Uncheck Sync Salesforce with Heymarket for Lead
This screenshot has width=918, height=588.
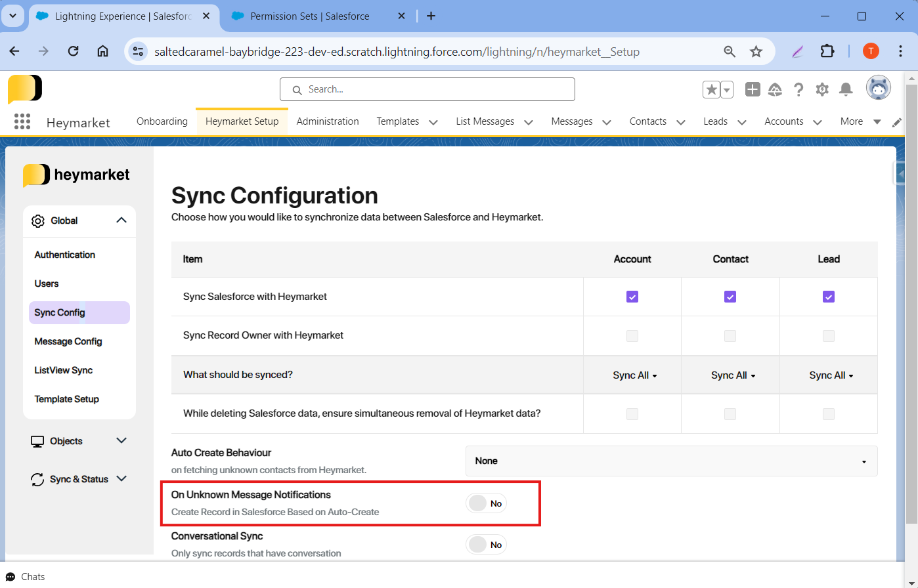point(829,297)
